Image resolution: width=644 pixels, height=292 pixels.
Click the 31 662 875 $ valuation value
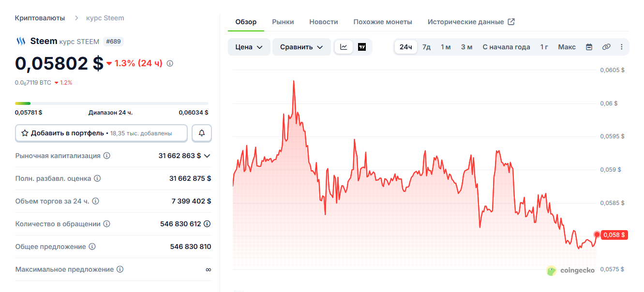coord(190,178)
